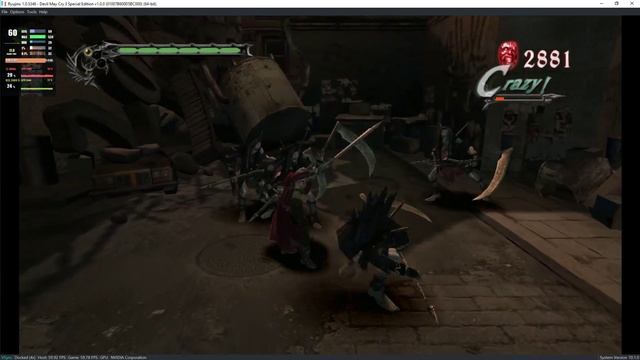
Task: Click the orange bar in performance overlay
Action: (26, 60)
